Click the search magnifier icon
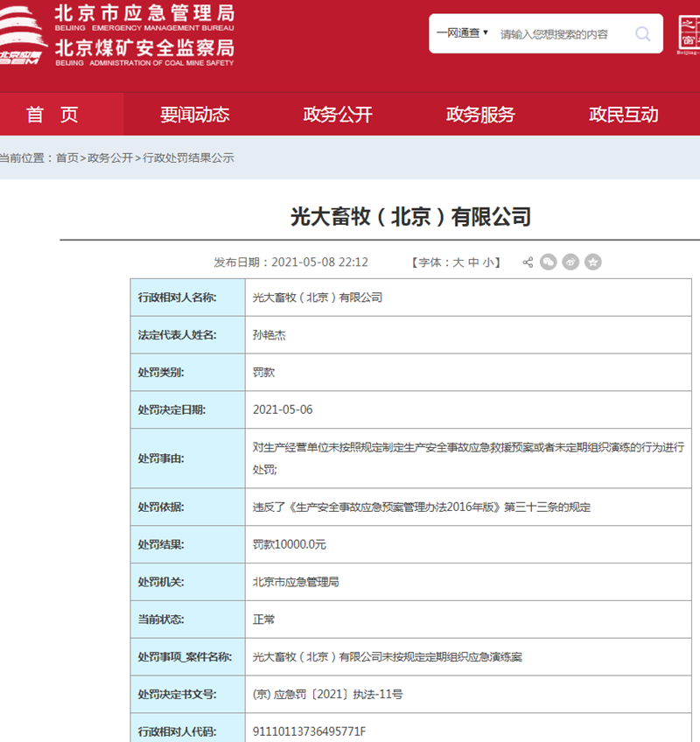This screenshot has height=742, width=700. coord(642,33)
